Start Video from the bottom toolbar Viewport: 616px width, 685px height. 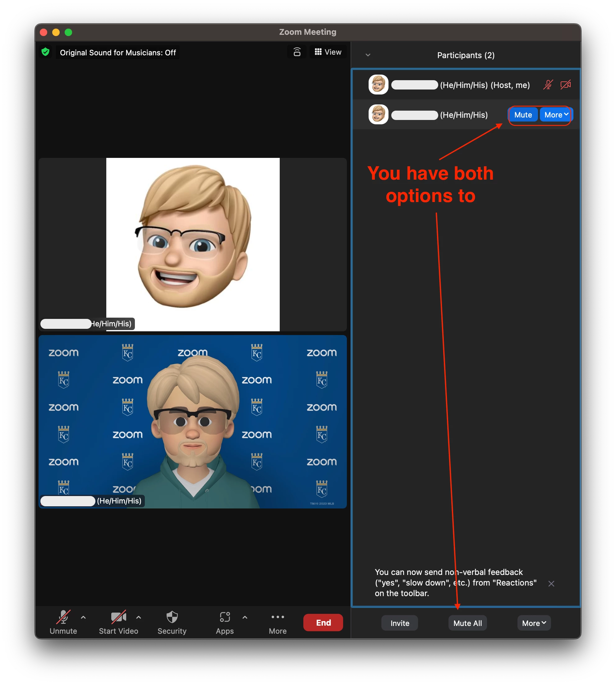point(118,622)
